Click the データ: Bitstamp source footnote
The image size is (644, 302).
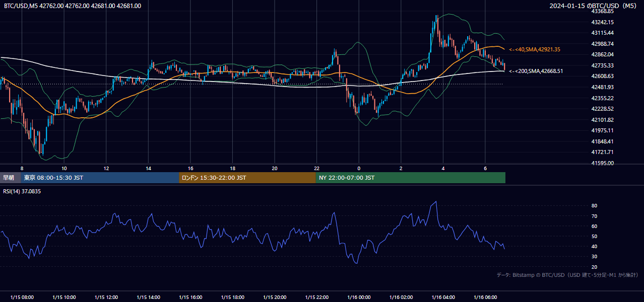(567, 275)
